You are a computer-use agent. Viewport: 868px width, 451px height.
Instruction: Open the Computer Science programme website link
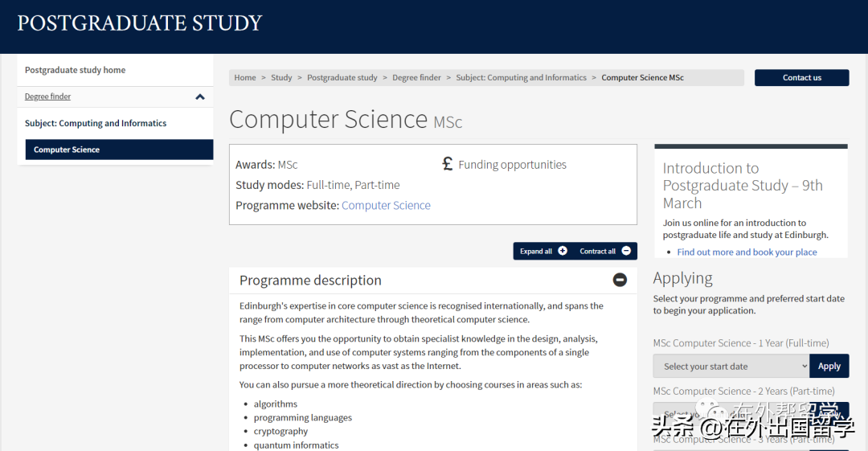[x=386, y=205]
